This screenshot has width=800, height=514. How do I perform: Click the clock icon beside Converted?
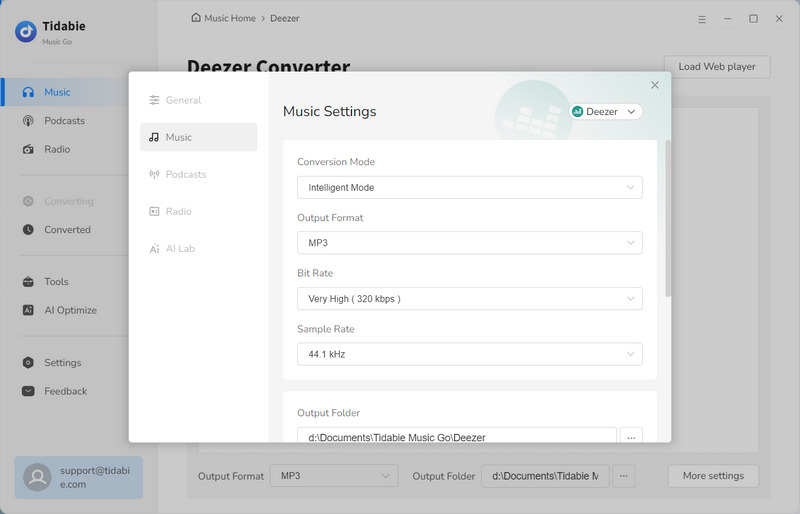(28, 230)
